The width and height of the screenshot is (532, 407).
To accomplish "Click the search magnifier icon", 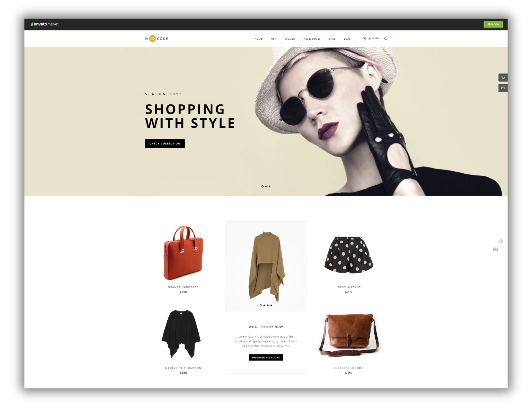I will coord(385,39).
